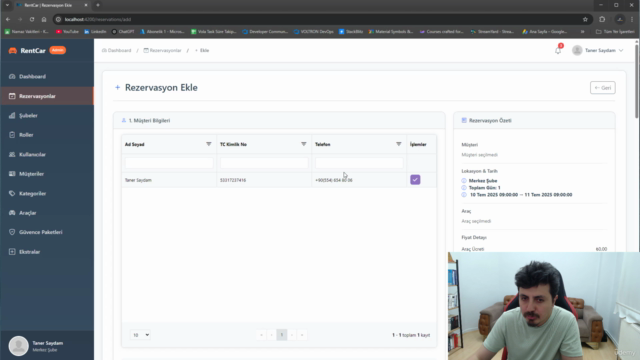Open a new browser tab
Viewport: 640px width, 360px height.
[98, 5]
